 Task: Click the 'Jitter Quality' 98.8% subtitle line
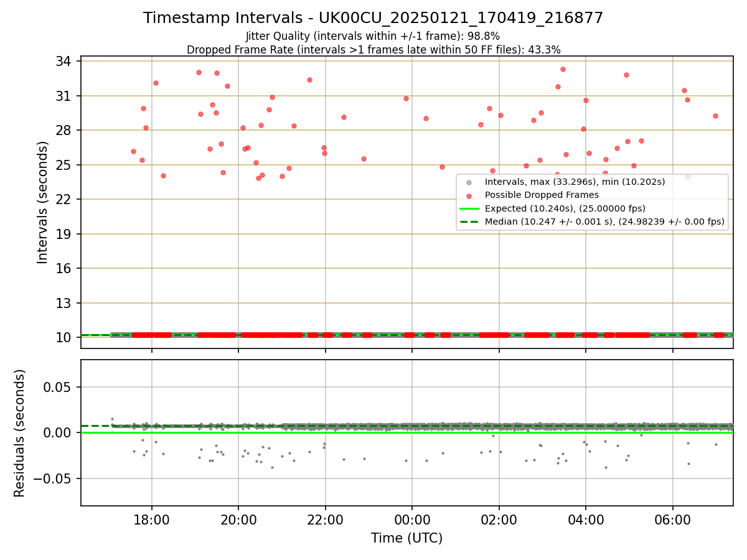[x=373, y=36]
